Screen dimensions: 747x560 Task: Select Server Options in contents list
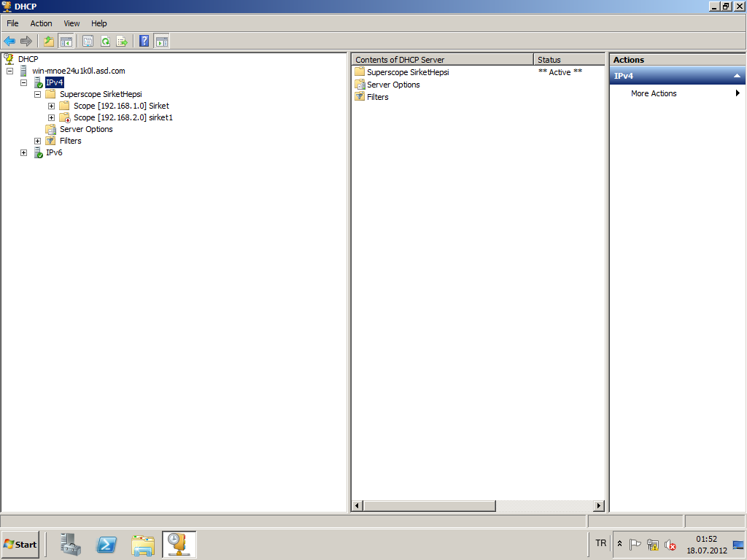pyautogui.click(x=393, y=85)
